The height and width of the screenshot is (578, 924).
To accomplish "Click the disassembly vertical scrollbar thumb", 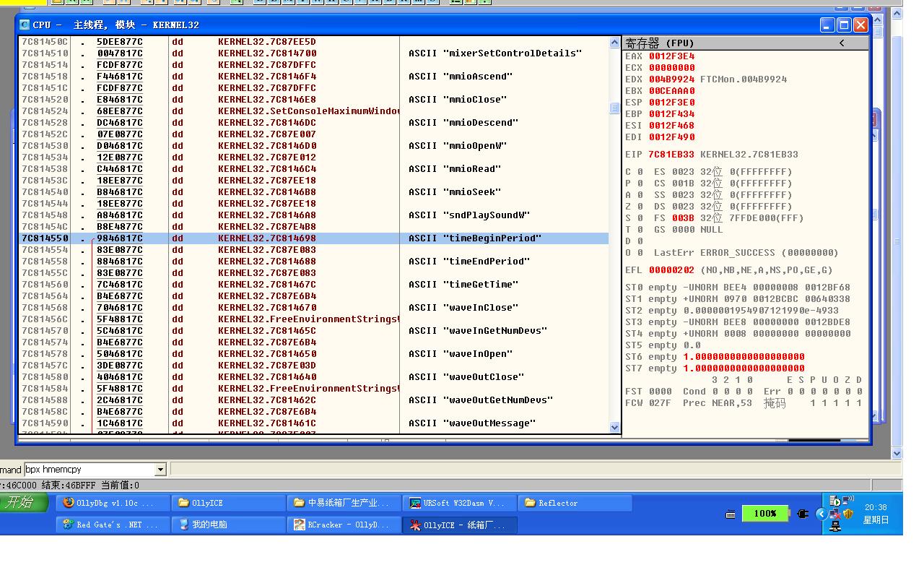I will 615,108.
